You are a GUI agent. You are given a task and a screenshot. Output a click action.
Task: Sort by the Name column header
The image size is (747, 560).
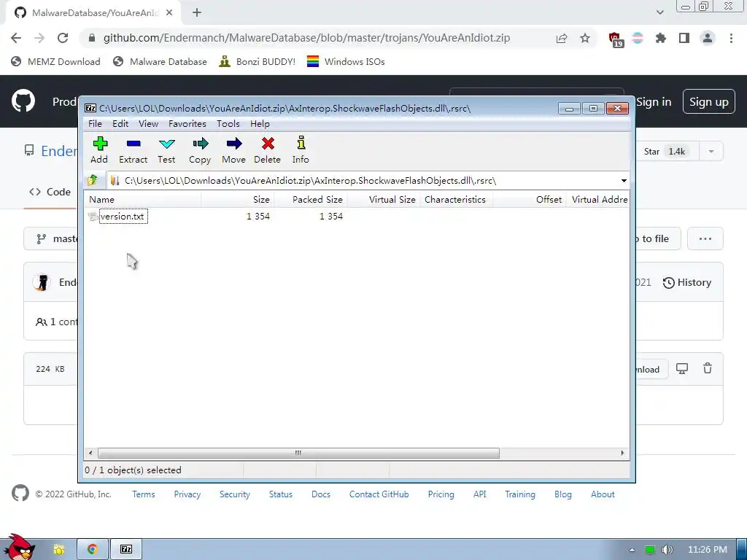coord(142,200)
